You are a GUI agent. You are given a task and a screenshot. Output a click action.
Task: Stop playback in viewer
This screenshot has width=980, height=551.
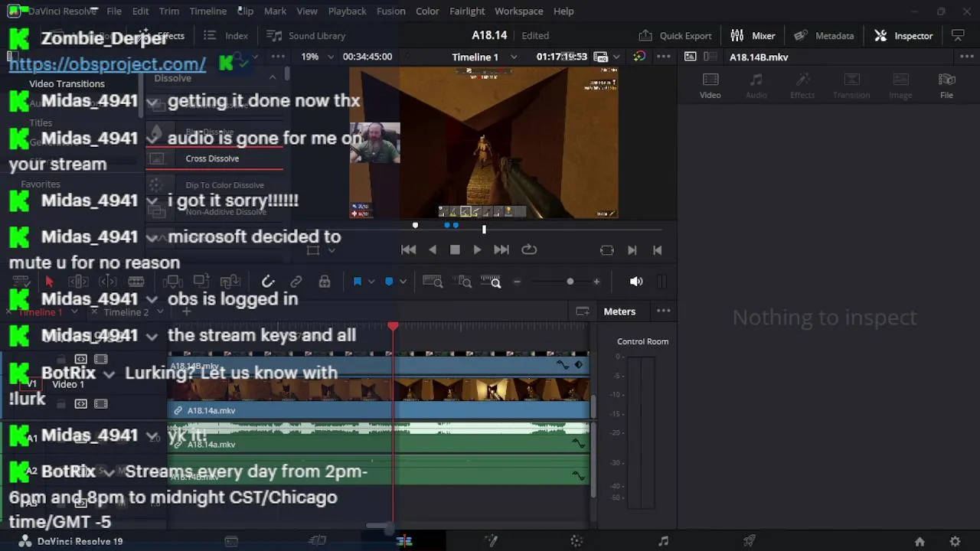coord(455,249)
